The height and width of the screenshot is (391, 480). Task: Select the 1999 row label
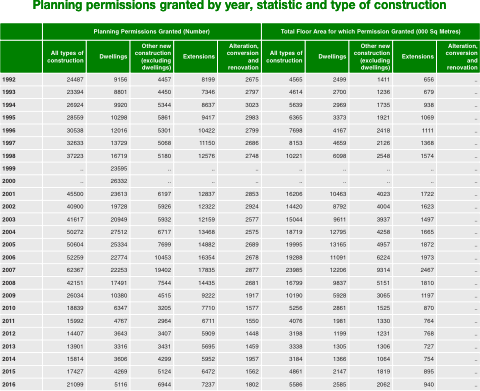point(9,169)
